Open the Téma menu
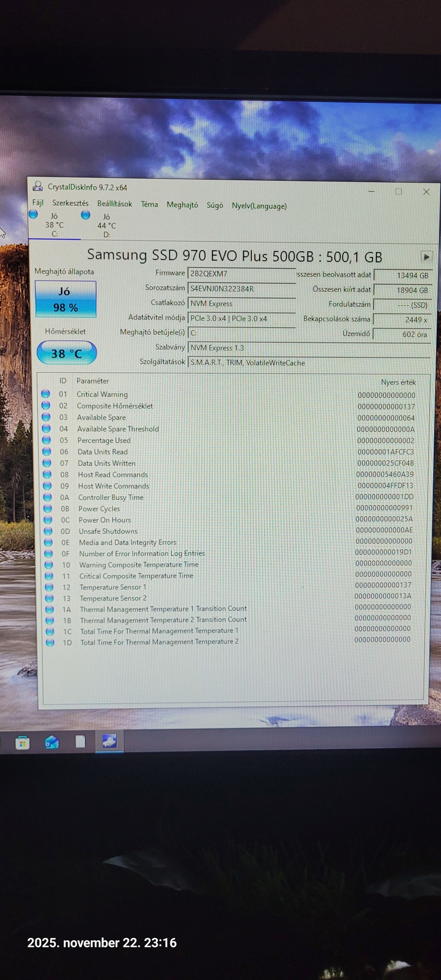 tap(149, 204)
